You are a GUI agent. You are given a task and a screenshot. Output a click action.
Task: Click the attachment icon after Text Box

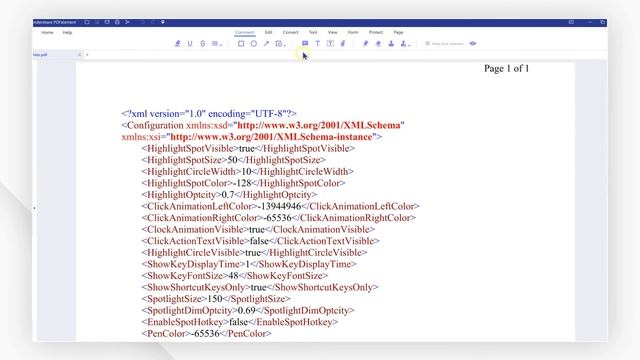pos(343,43)
